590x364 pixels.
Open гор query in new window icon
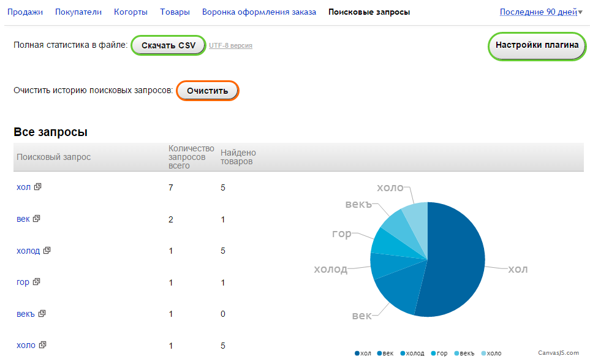(37, 281)
